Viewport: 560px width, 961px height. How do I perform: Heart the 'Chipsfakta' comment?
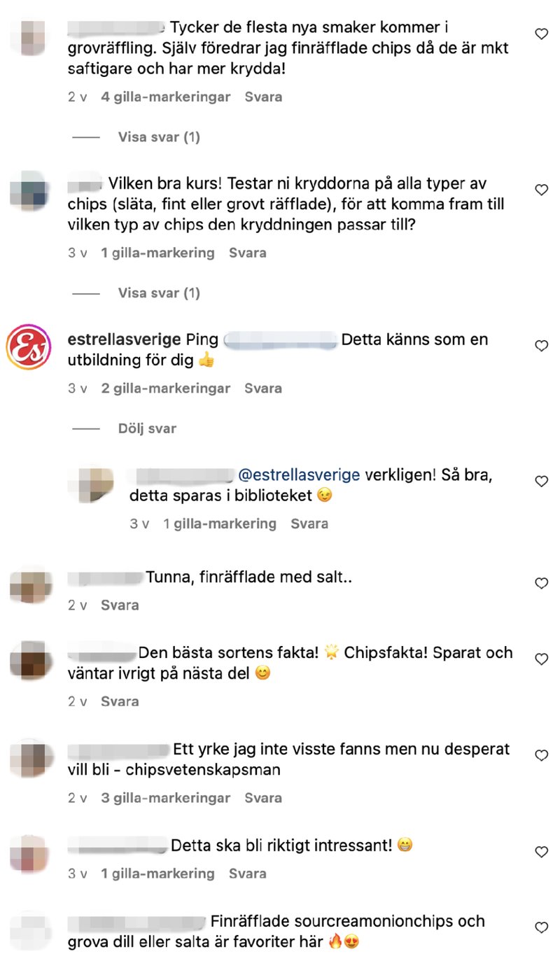(541, 659)
